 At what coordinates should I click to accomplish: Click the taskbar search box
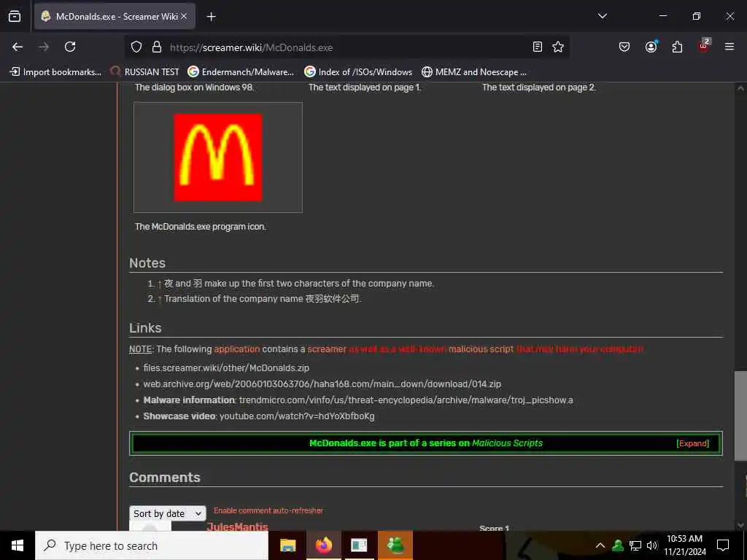(x=152, y=545)
